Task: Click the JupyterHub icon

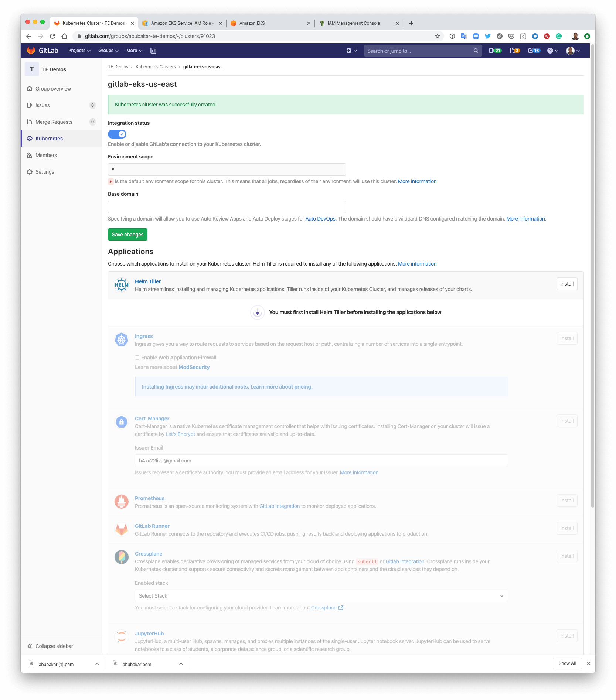Action: point(122,637)
